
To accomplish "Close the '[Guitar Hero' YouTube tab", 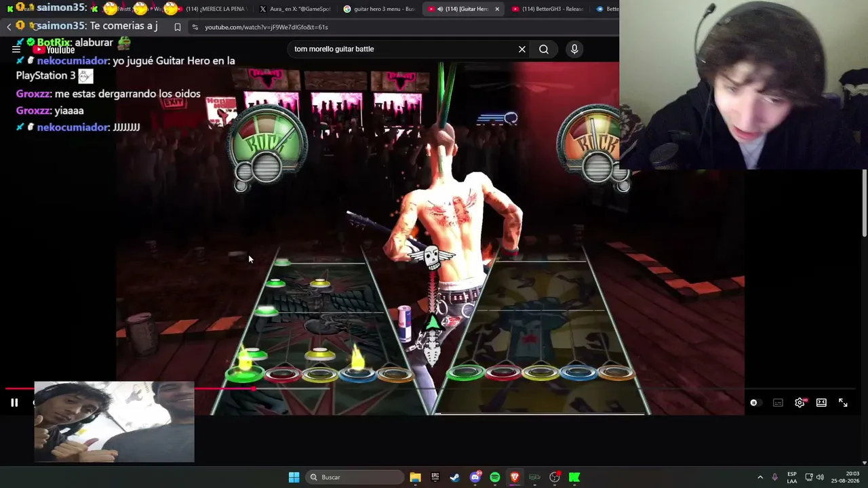I will coord(497,9).
